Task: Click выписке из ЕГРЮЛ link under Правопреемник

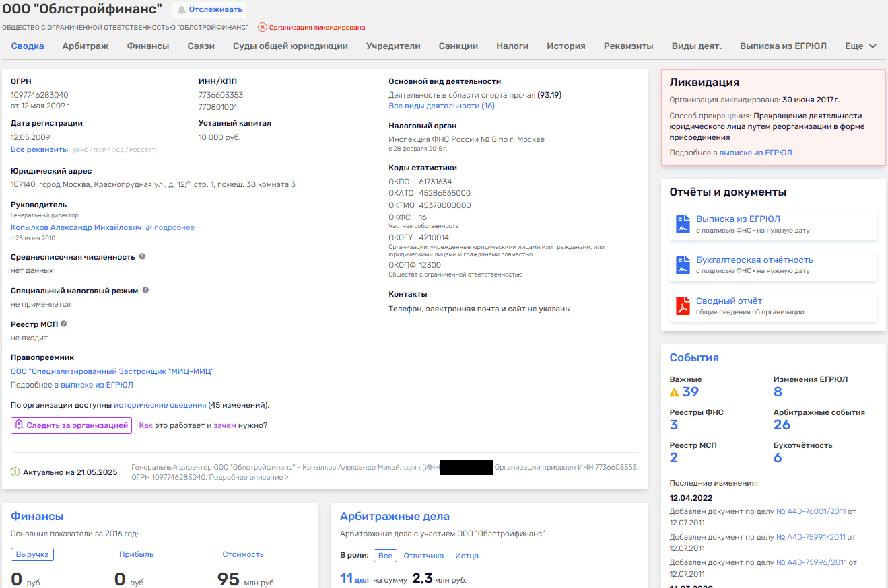Action: [97, 385]
